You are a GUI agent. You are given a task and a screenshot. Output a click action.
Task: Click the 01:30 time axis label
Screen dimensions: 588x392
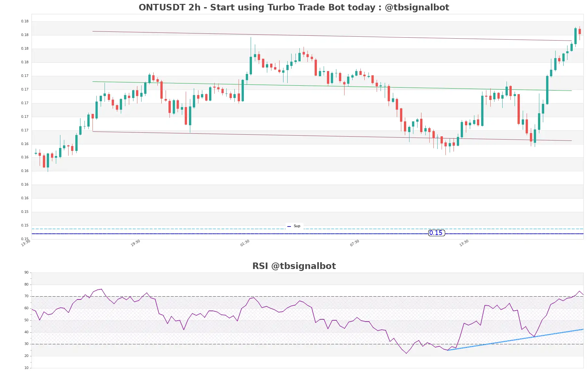click(245, 243)
